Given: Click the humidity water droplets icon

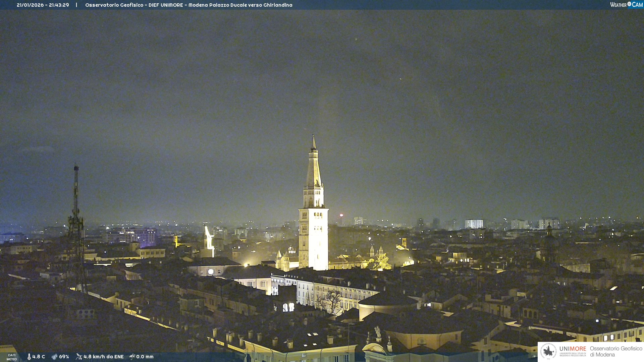Looking at the screenshot, I should (x=54, y=357).
